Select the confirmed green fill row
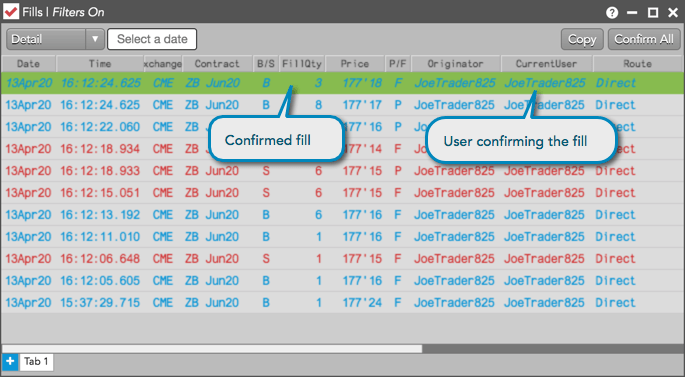Image resolution: width=685 pixels, height=377 pixels. (342, 83)
